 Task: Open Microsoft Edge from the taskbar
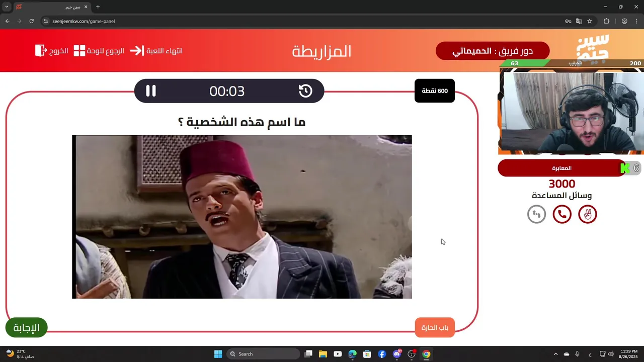[352, 354]
